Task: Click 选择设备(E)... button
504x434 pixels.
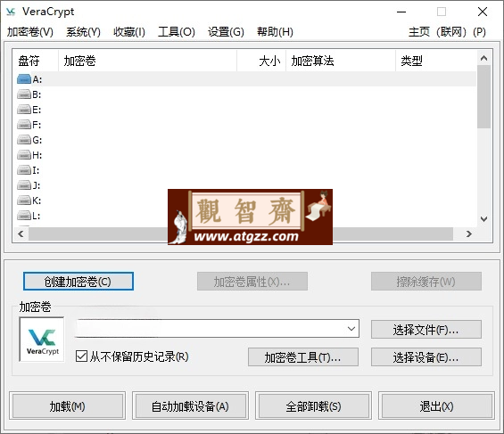Action: point(426,357)
